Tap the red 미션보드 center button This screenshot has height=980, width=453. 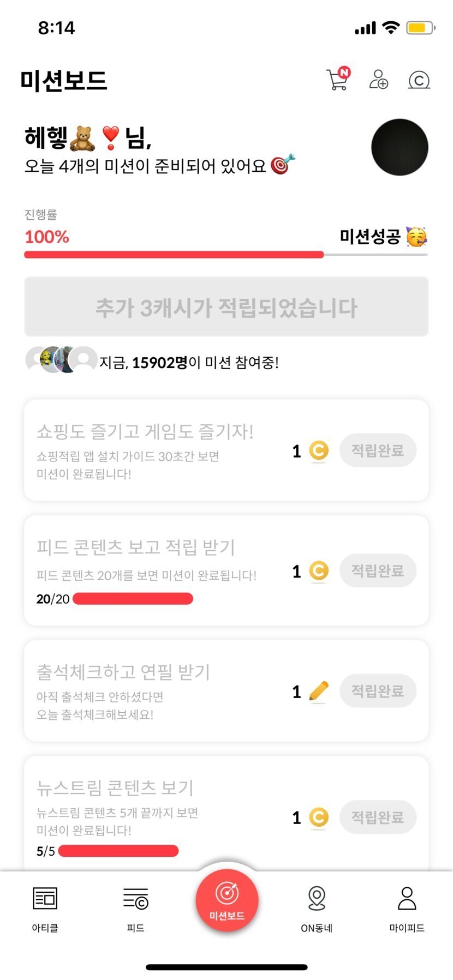tap(226, 901)
